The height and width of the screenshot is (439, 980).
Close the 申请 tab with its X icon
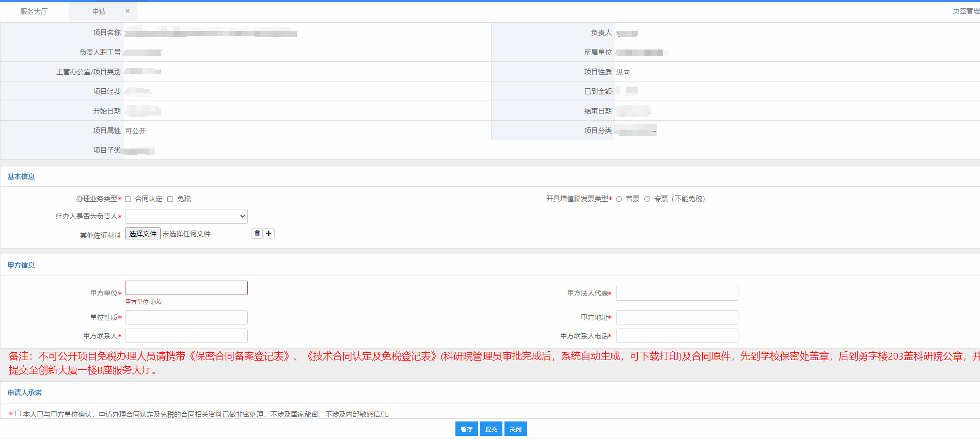(x=128, y=11)
